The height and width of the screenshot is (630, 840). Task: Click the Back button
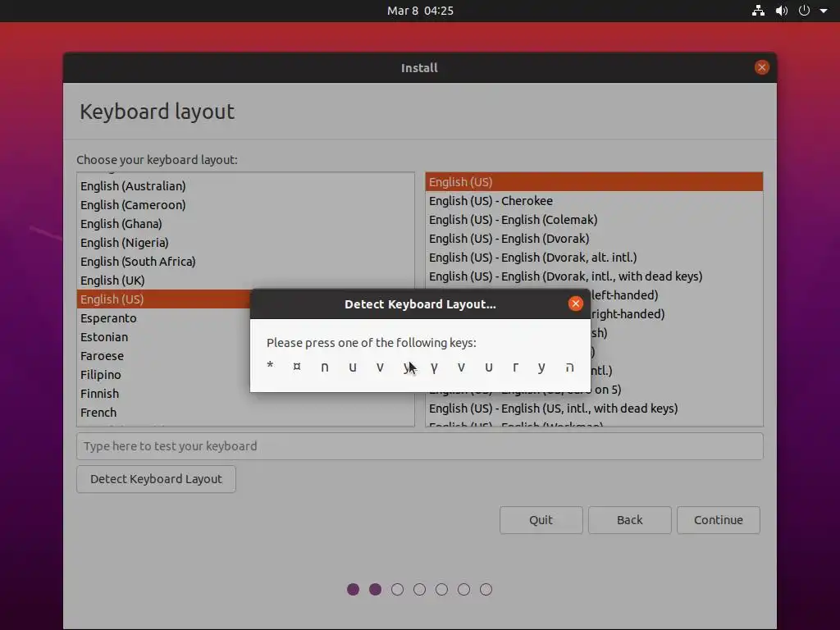[629, 519]
